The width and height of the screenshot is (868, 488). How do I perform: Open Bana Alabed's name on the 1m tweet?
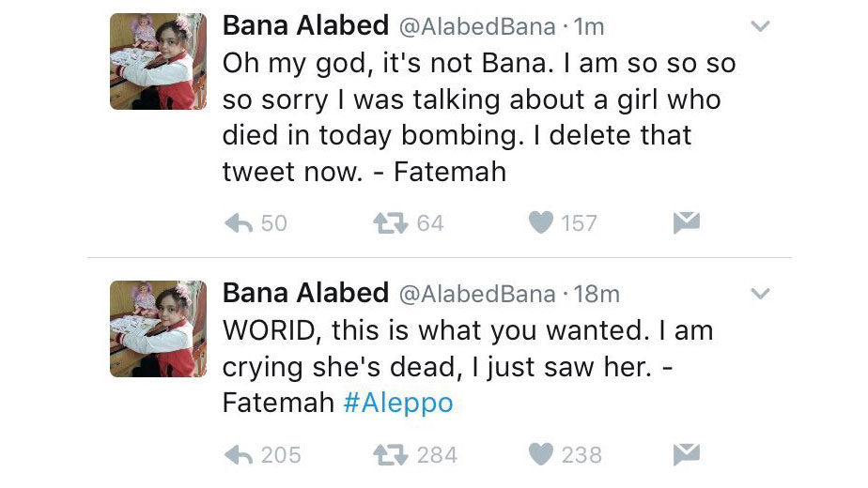click(305, 26)
